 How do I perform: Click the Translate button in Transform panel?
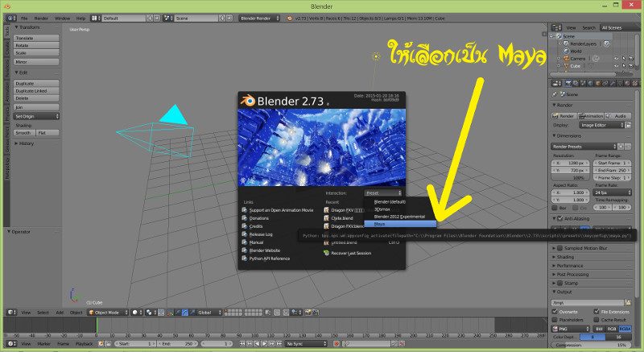[36, 38]
